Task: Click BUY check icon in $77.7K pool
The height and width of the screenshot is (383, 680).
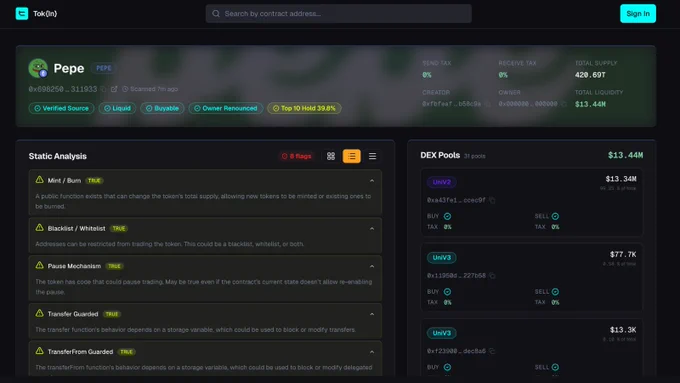Action: 447,291
